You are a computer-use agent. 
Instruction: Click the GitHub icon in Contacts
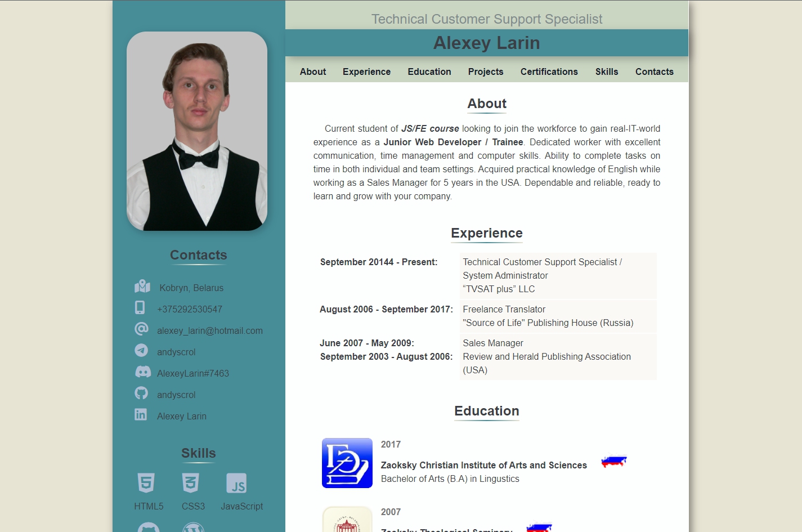pos(141,393)
